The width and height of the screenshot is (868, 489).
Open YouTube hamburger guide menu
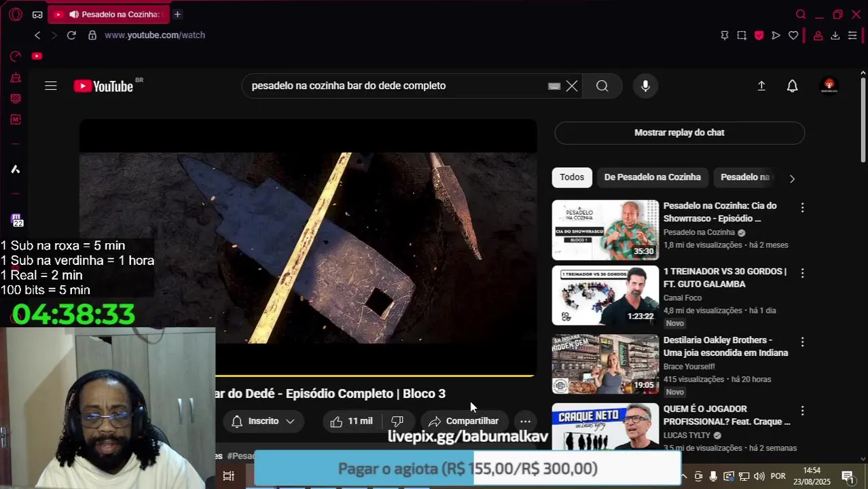[x=51, y=86]
